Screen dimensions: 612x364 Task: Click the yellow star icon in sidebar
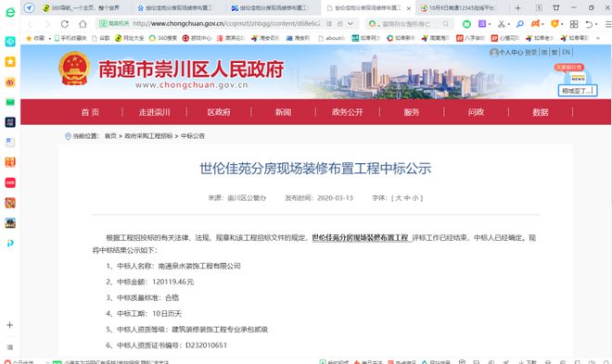10,61
